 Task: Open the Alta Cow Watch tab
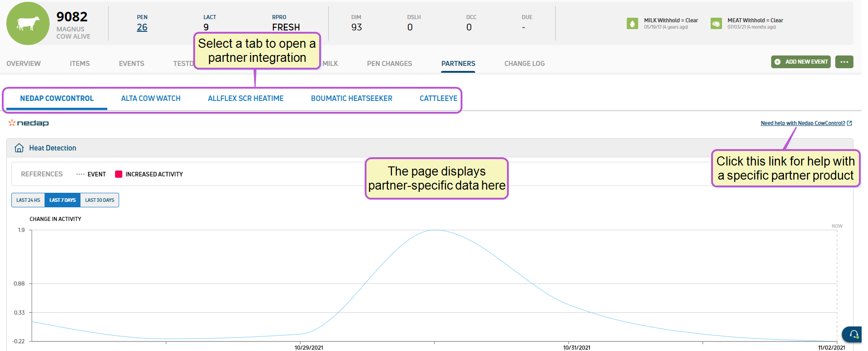point(151,98)
